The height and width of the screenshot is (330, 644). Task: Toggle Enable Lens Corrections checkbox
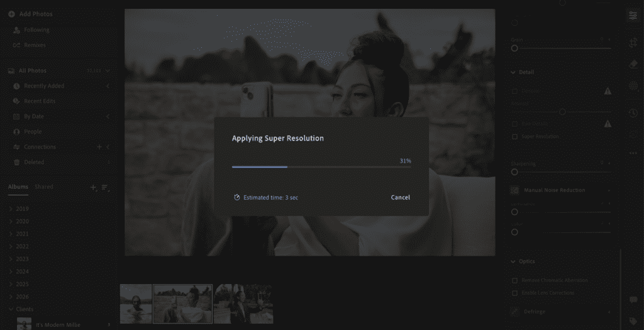tap(515, 293)
